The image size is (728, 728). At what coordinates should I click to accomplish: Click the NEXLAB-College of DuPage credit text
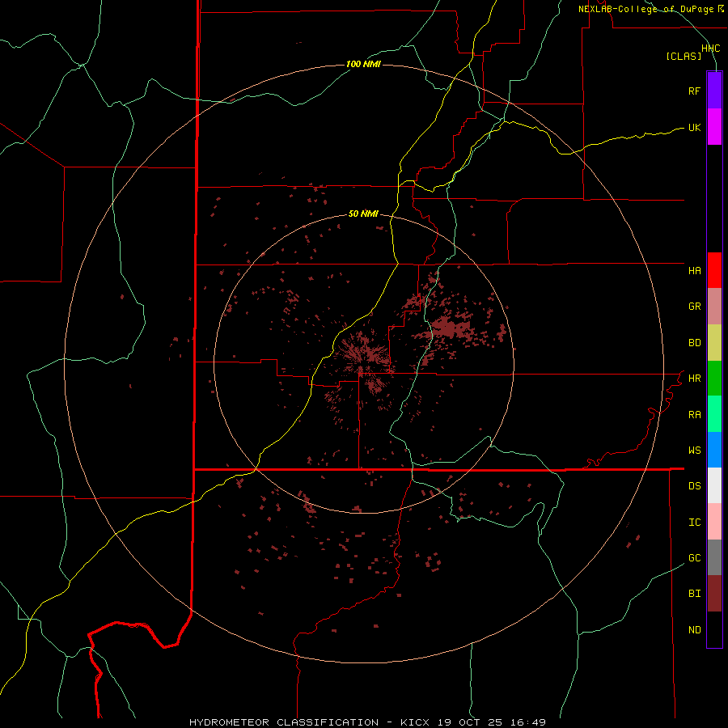[645, 9]
